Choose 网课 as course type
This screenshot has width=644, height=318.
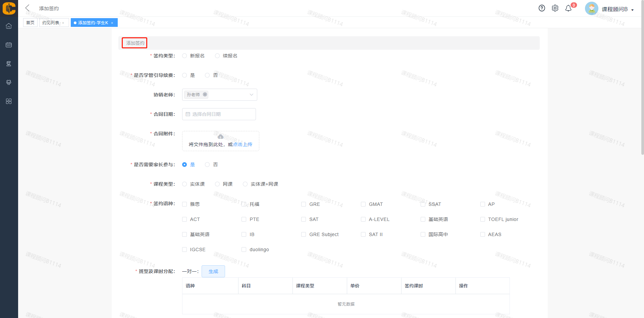(217, 184)
